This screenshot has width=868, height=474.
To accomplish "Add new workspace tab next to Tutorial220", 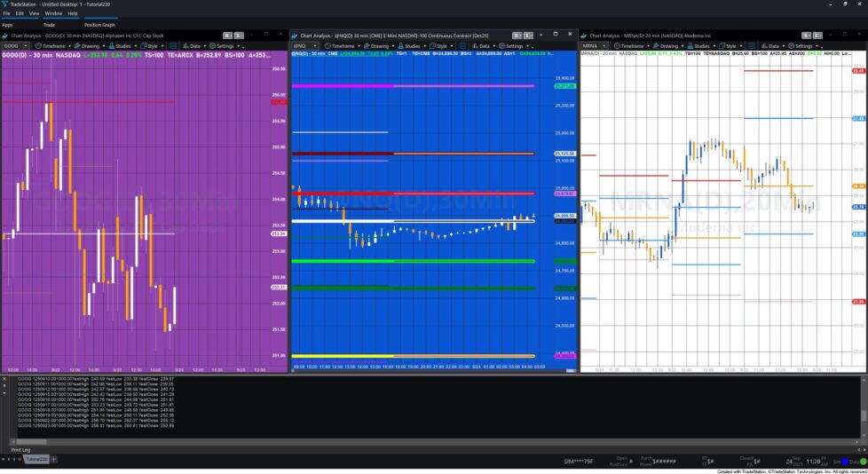I will [x=53, y=459].
